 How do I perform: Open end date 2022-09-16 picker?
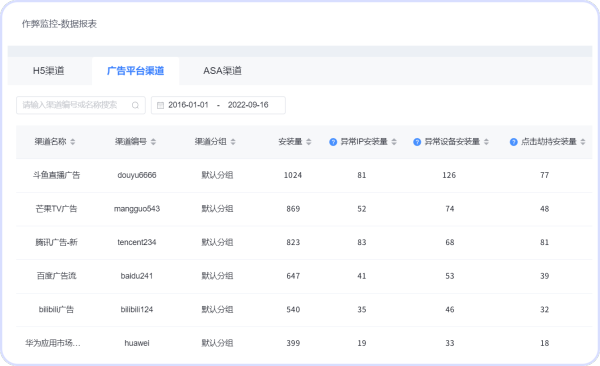248,105
